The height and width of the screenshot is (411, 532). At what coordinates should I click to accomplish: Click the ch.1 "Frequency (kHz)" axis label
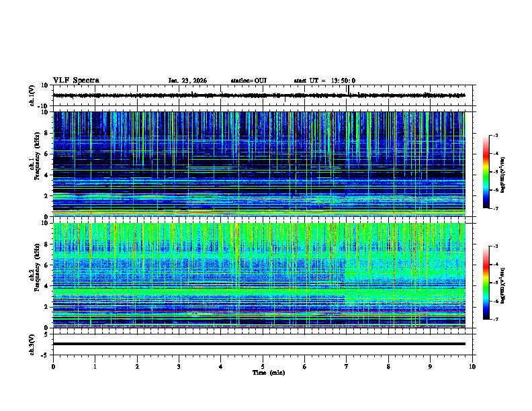coord(37,156)
